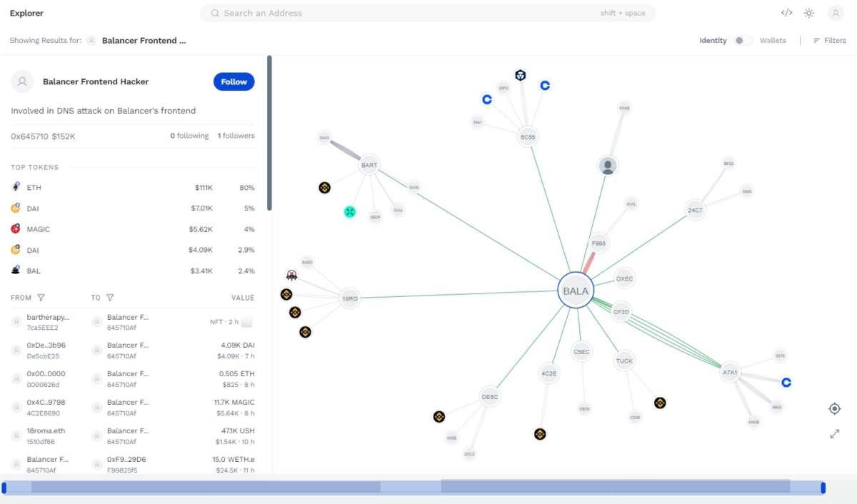This screenshot has width=857, height=504.
Task: Click the 4.09K DAI transaction value
Action: click(x=236, y=345)
